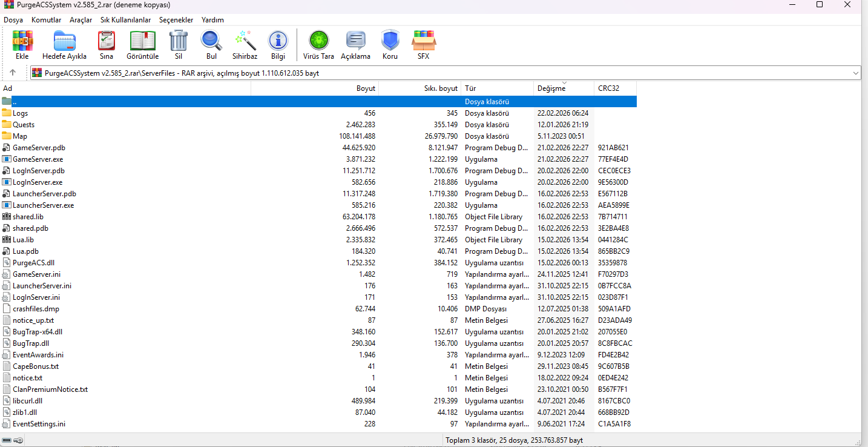This screenshot has width=868, height=447.
Task: Click the Ekle (add) toolbar icon
Action: (x=22, y=41)
